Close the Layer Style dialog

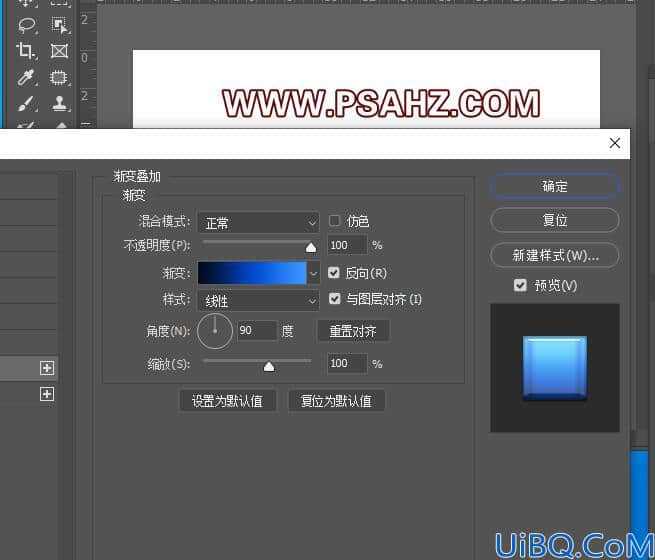tap(614, 143)
